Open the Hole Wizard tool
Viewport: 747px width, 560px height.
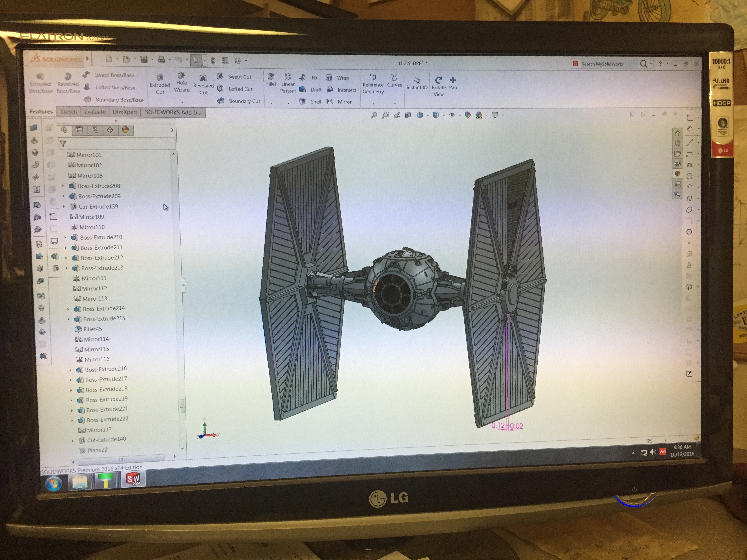pyautogui.click(x=181, y=82)
